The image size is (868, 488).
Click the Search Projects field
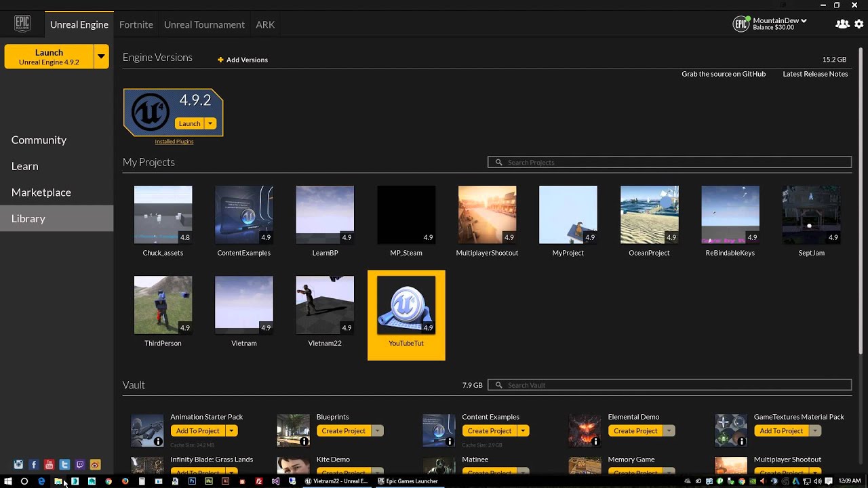669,163
